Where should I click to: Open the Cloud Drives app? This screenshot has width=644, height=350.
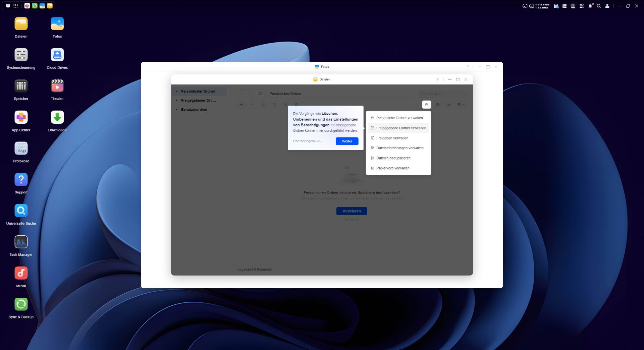pos(57,55)
